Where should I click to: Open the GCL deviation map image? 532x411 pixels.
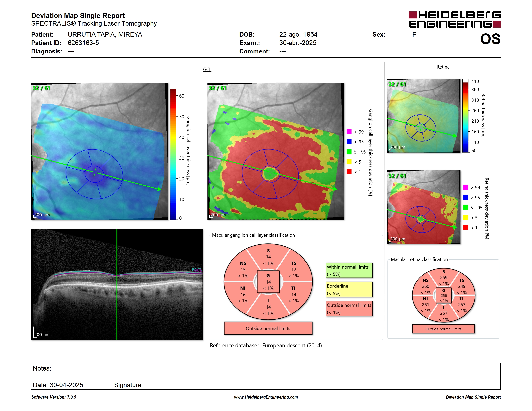275,151
